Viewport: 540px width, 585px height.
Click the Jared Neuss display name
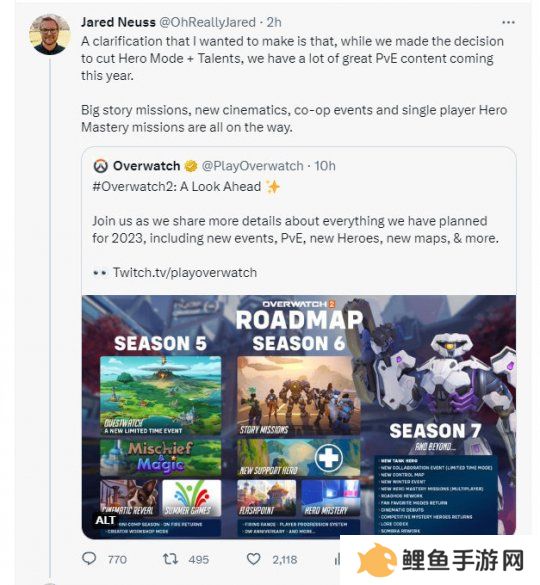click(x=118, y=22)
